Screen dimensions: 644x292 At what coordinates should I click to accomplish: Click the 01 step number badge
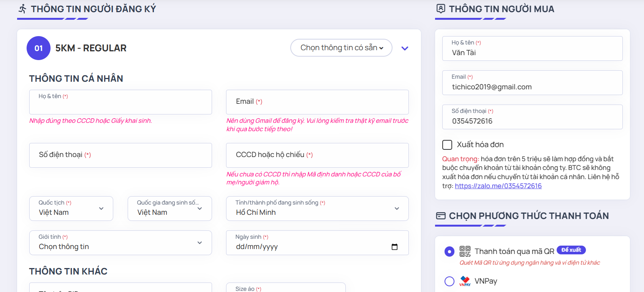38,48
